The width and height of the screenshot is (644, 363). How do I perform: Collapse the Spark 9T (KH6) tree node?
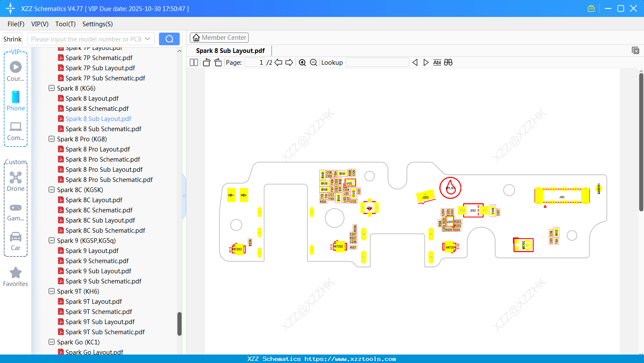point(51,291)
